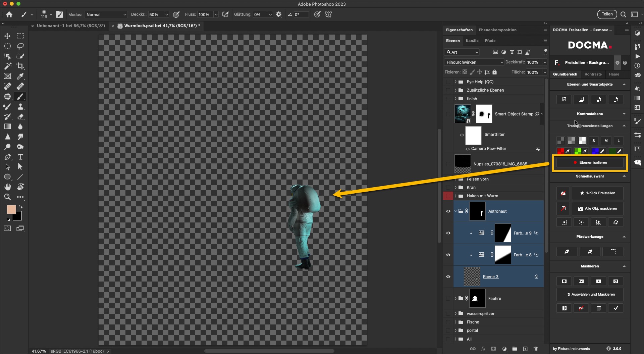
Task: Activate the Zoom tool
Action: click(7, 197)
